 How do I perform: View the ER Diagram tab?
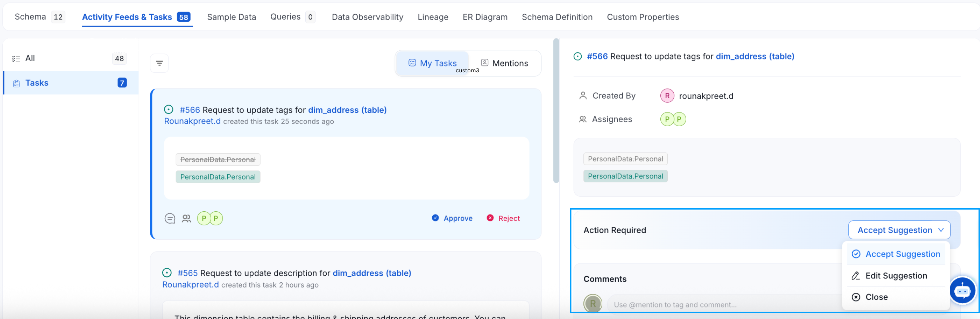(485, 17)
